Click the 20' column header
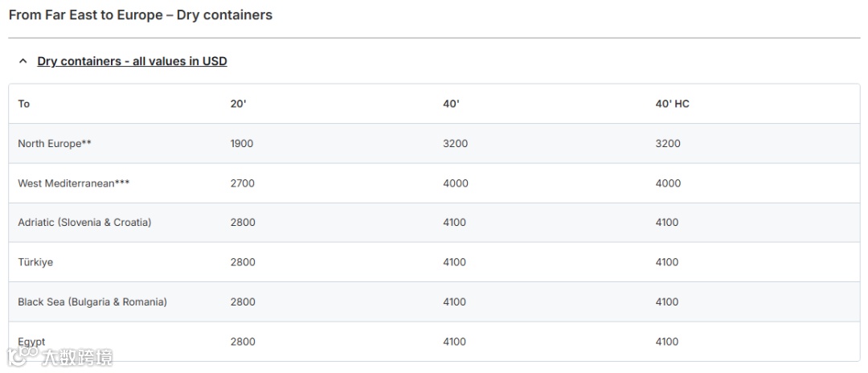The width and height of the screenshot is (868, 373). pyautogui.click(x=239, y=104)
